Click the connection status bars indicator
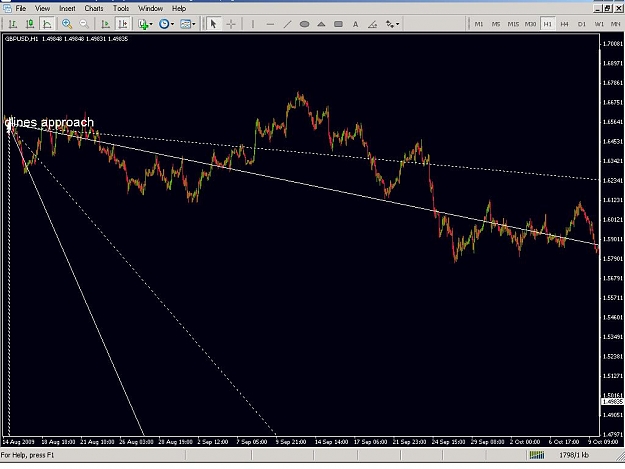625x469 pixels. click(x=537, y=455)
